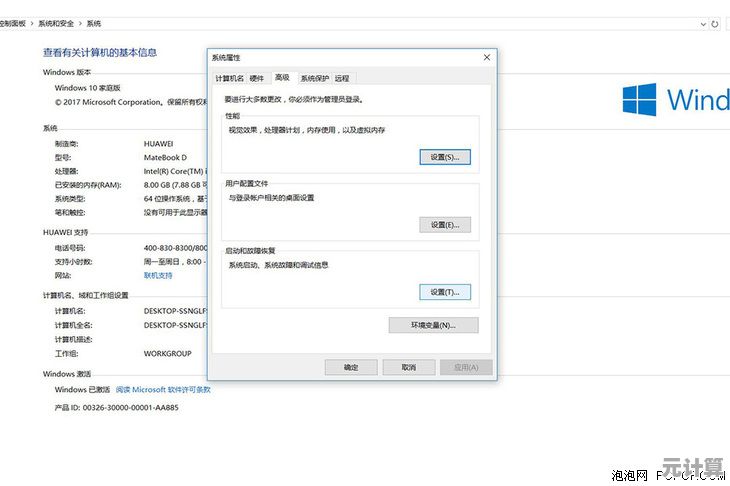The width and height of the screenshot is (730, 486).
Task: Open performance 设置(S) button
Action: pos(444,157)
